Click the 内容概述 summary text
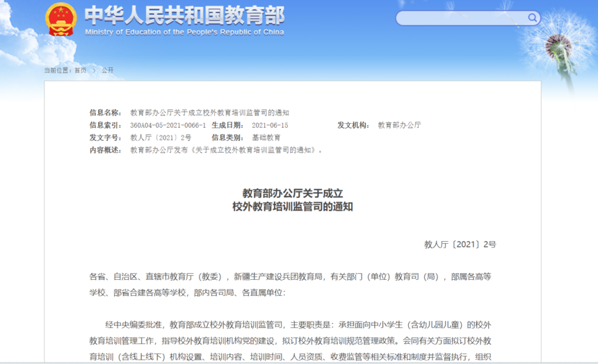Viewport: 598px width, 364px height. pos(226,150)
